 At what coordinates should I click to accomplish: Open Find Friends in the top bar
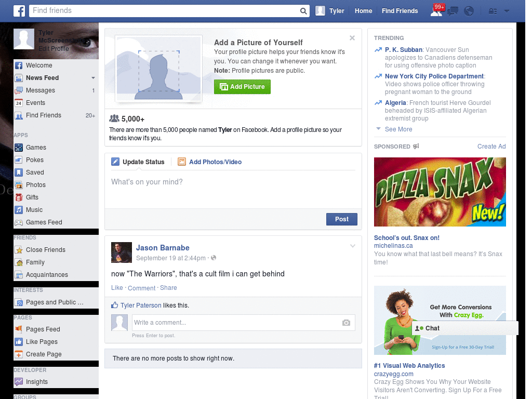(x=400, y=11)
